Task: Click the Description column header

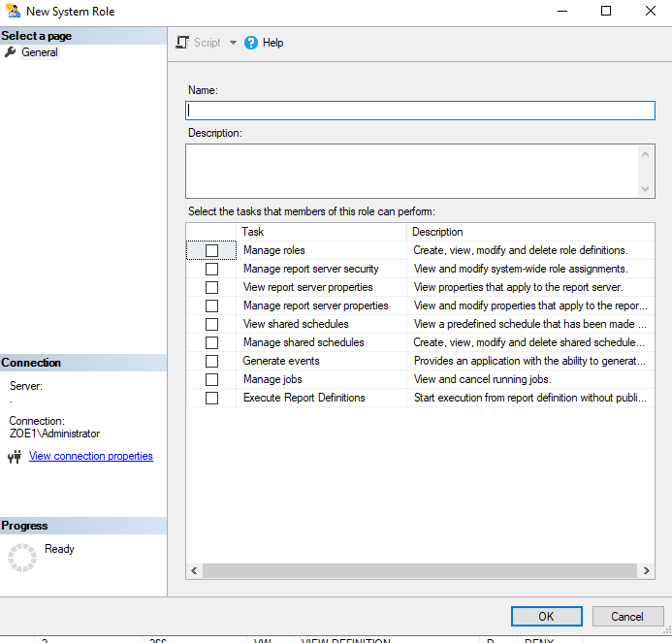Action: [x=530, y=232]
